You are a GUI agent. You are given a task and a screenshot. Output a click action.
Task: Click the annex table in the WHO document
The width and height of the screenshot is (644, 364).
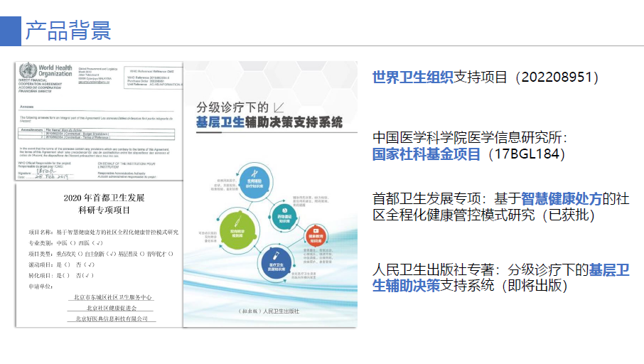[97, 134]
